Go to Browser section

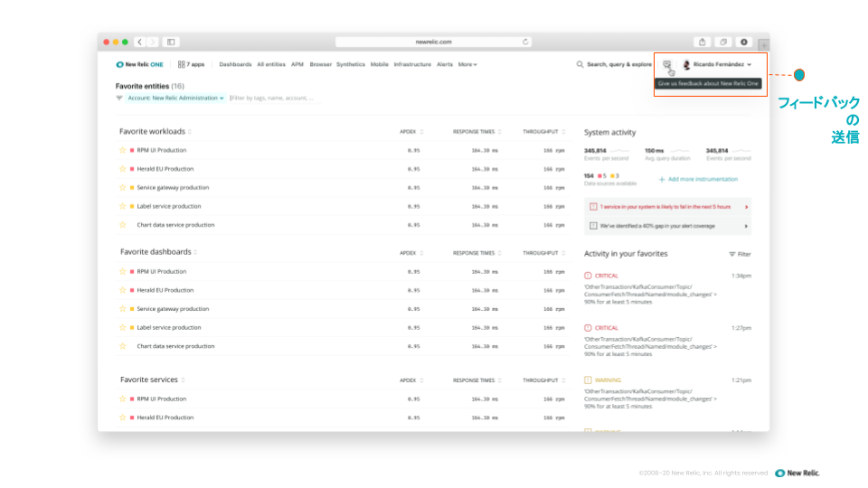click(320, 64)
